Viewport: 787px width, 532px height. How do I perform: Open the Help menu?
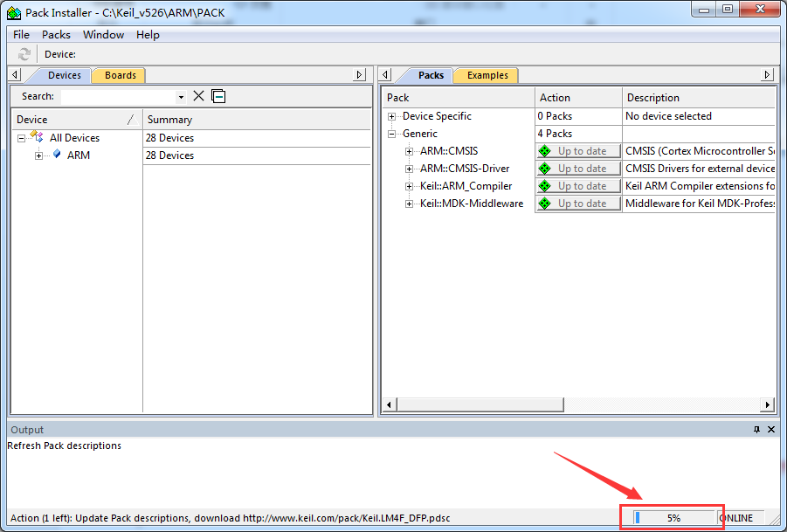coord(148,35)
